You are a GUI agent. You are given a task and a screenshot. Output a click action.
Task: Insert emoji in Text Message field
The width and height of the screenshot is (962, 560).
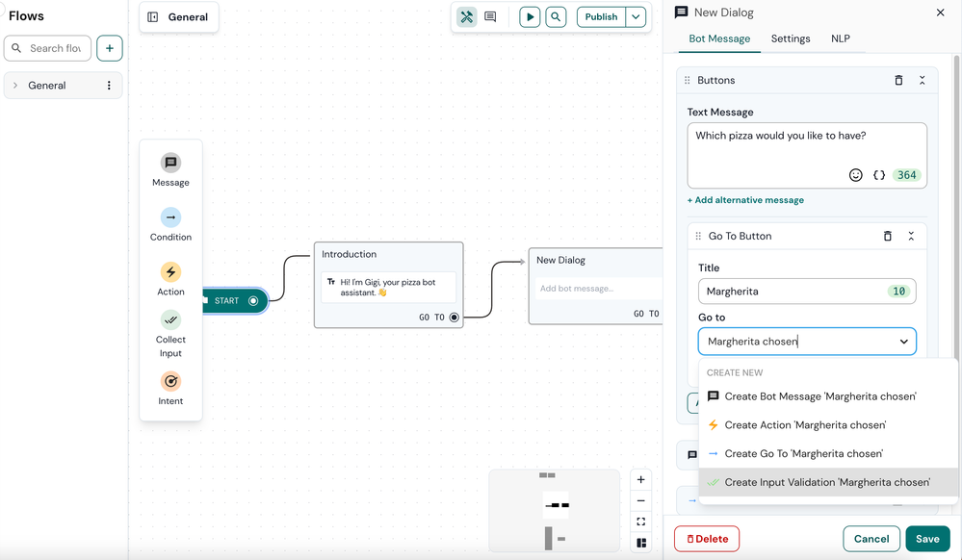(856, 175)
